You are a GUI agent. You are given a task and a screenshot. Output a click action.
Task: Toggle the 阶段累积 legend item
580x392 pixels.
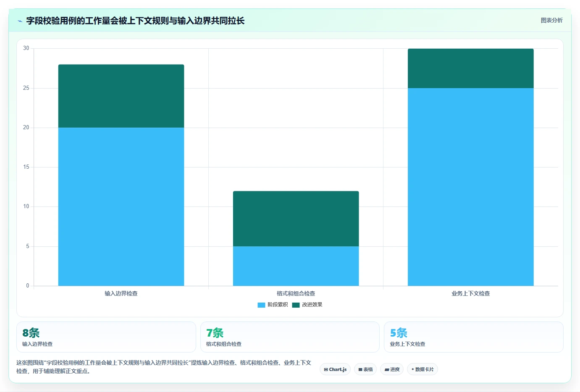[273, 305]
